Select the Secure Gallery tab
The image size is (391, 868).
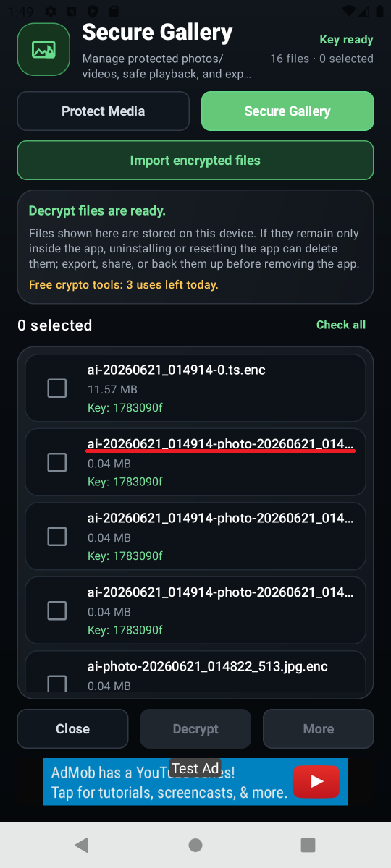click(287, 111)
